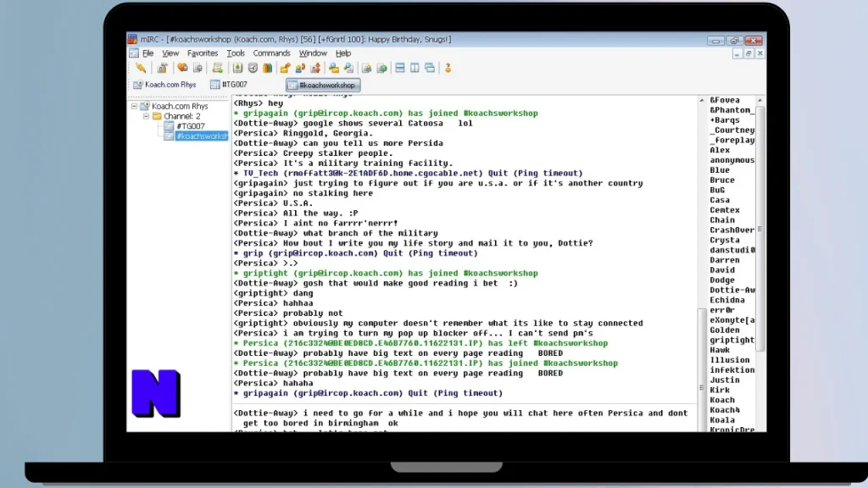Click the nickname list scrollbar up arrow

click(x=759, y=100)
